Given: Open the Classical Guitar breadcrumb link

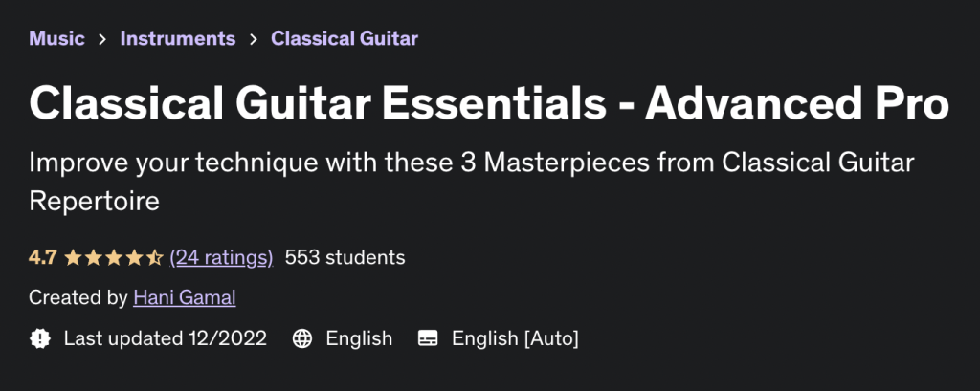Looking at the screenshot, I should click(x=345, y=39).
